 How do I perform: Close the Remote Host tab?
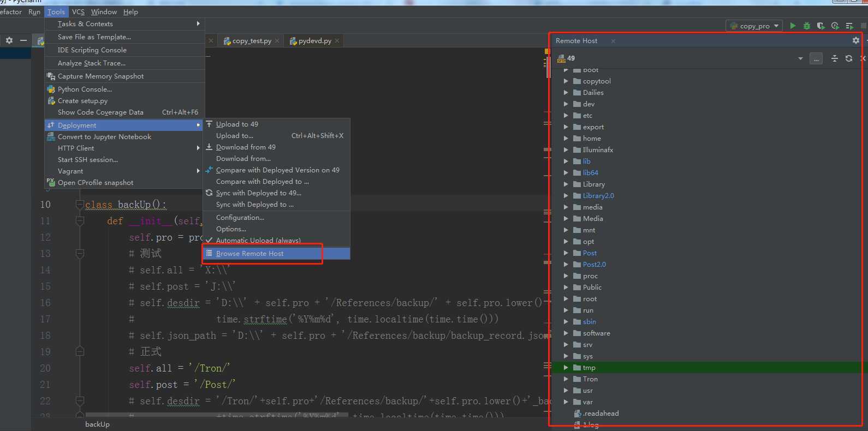click(x=613, y=41)
